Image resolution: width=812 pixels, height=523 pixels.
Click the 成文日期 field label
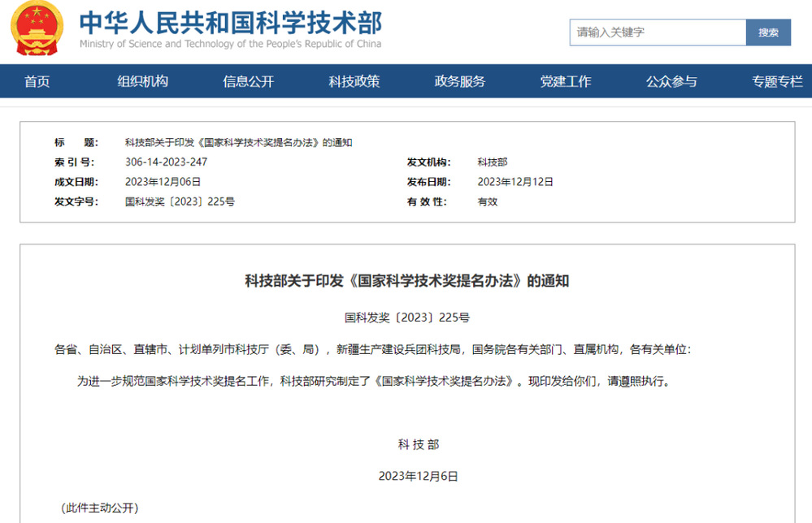pos(76,182)
